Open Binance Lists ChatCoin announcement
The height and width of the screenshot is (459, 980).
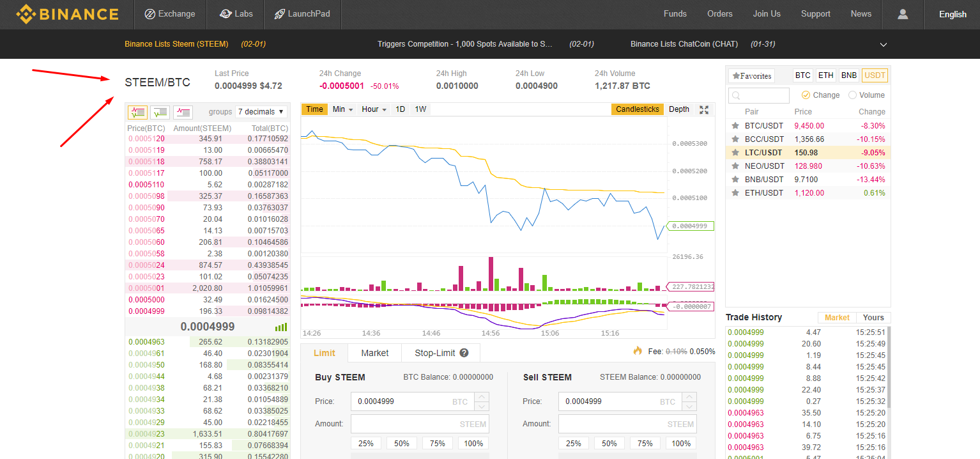click(x=684, y=44)
